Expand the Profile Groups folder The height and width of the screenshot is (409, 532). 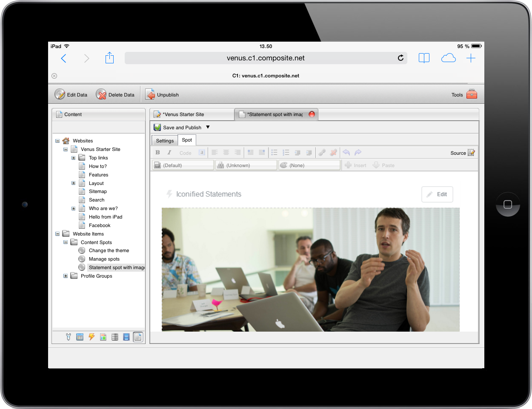coord(65,276)
